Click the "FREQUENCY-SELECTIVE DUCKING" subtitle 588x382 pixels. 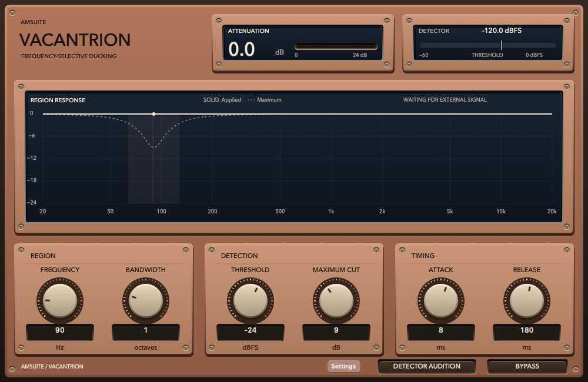pos(69,56)
